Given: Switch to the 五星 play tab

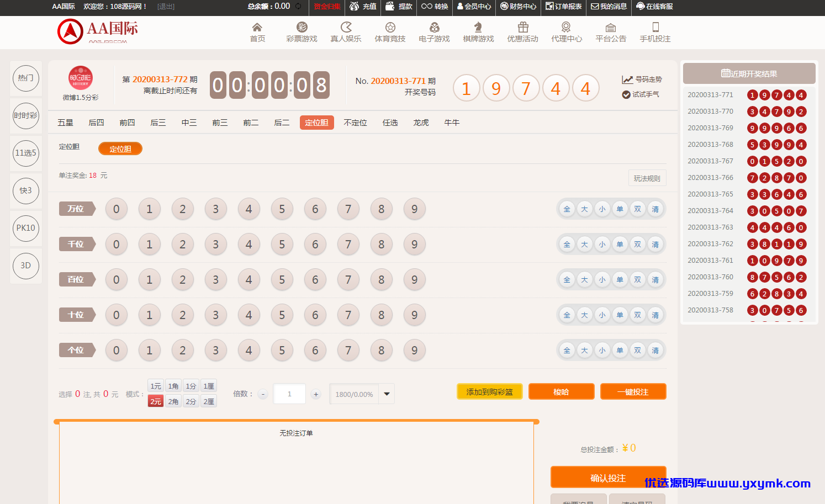Looking at the screenshot, I should [65, 123].
